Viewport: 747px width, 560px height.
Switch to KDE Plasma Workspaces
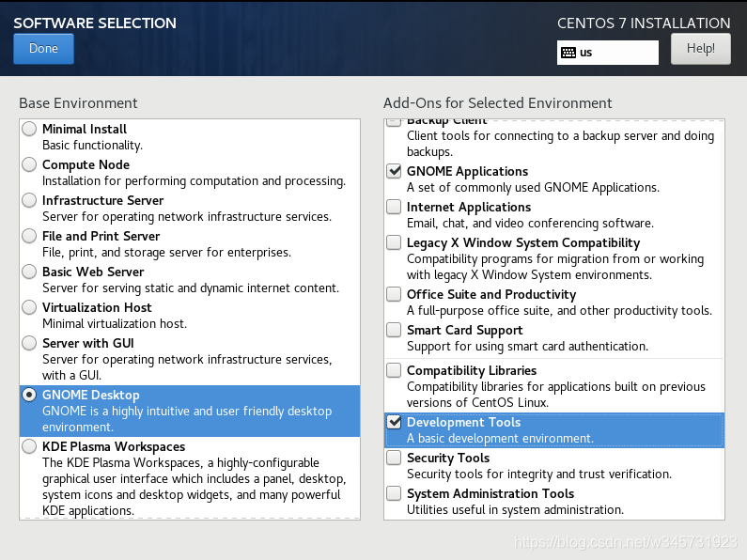tap(30, 447)
